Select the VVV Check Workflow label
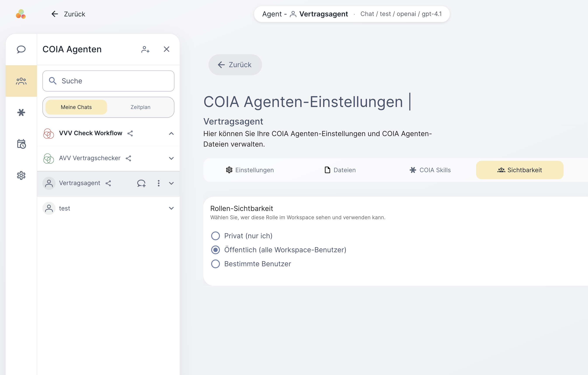The width and height of the screenshot is (588, 375). pos(90,133)
